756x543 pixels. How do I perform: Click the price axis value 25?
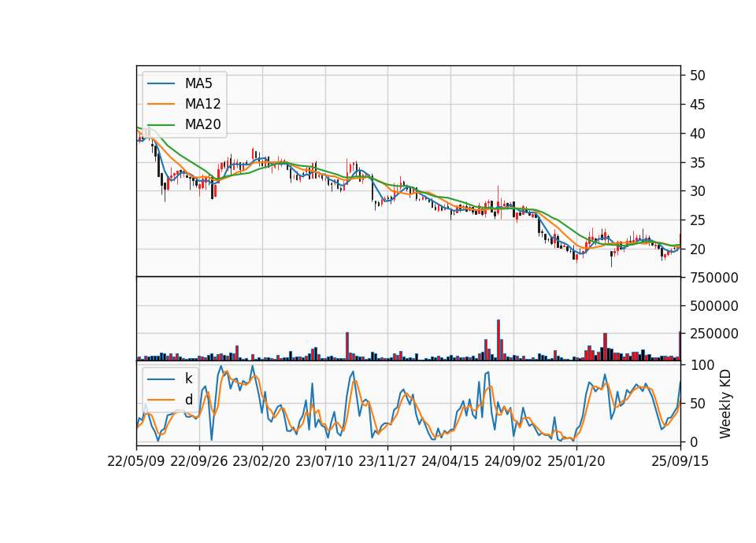click(x=698, y=220)
